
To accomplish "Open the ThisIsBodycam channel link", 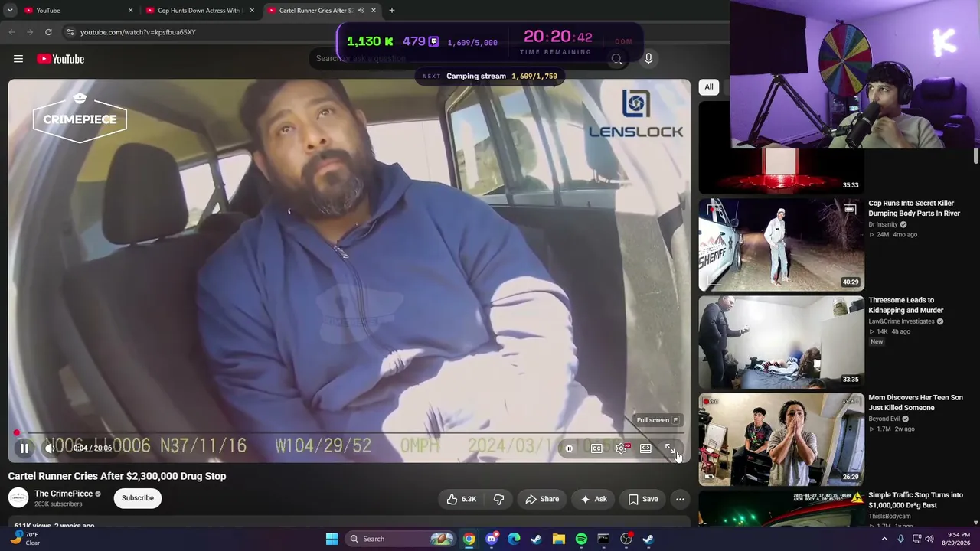I will click(889, 517).
